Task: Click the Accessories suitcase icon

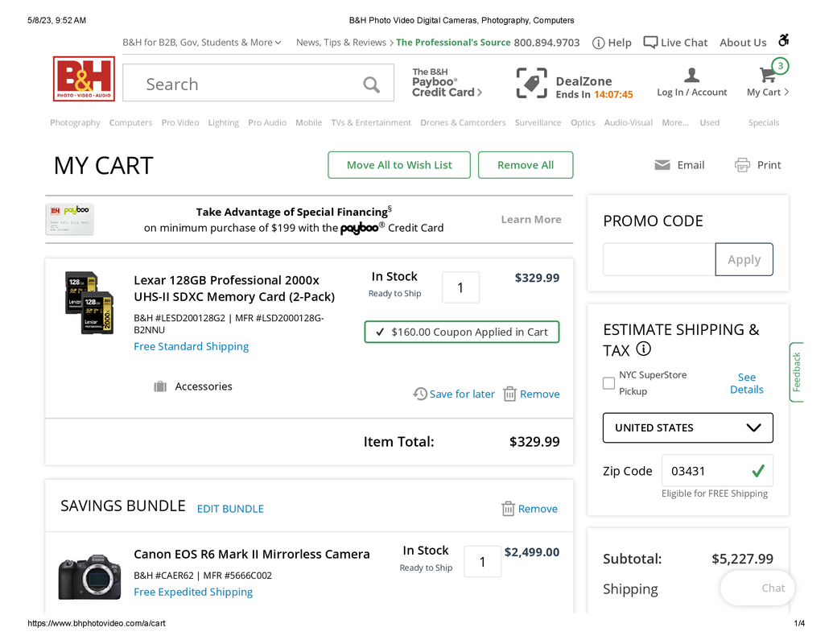Action: point(160,386)
